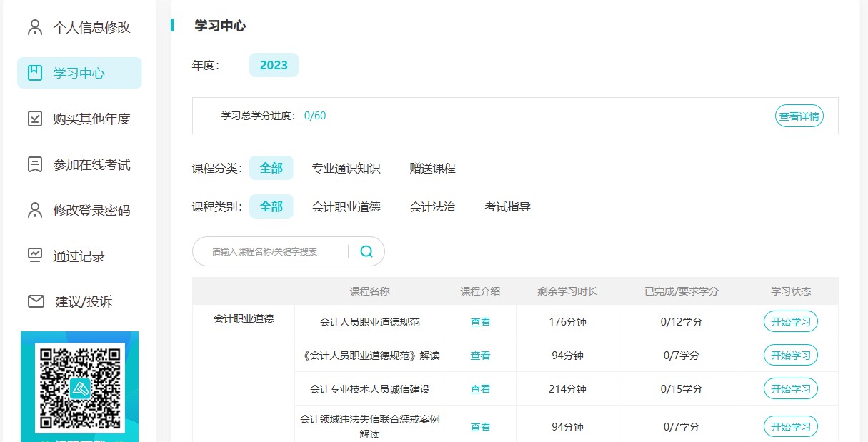Click the person icon beside 个人信息修改

35,27
